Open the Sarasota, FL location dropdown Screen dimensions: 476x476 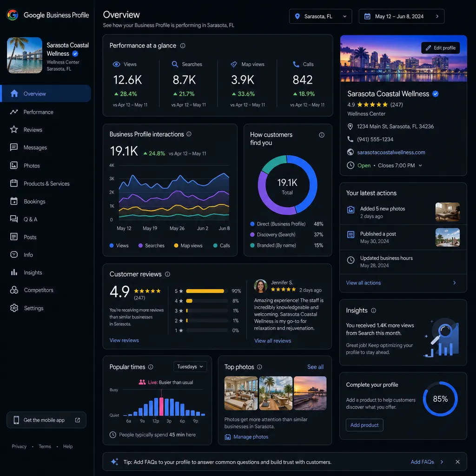321,16
